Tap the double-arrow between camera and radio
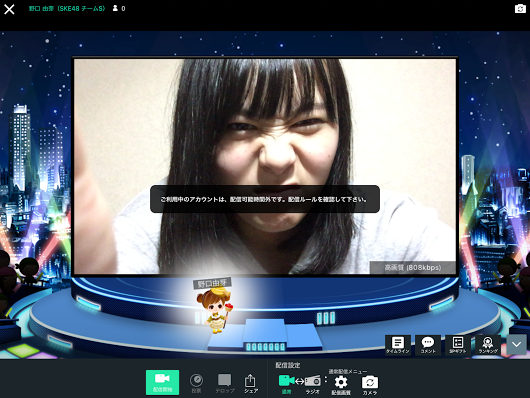This screenshot has height=398, width=530. coord(299,381)
